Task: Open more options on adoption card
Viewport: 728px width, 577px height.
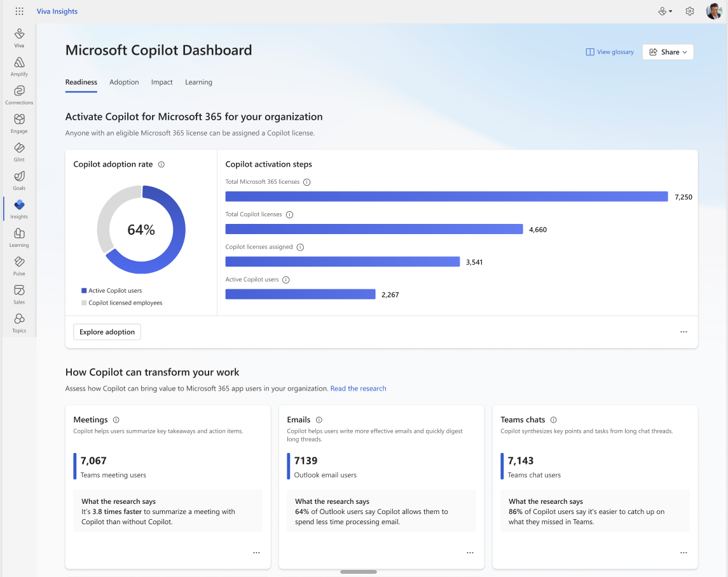Action: pos(683,332)
